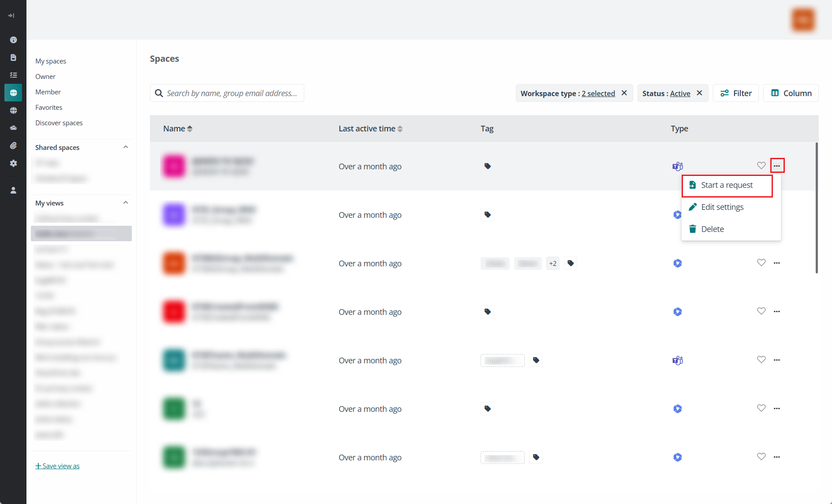Click the paperclip attachments icon in the sidebar
The image size is (832, 504).
coord(13,146)
